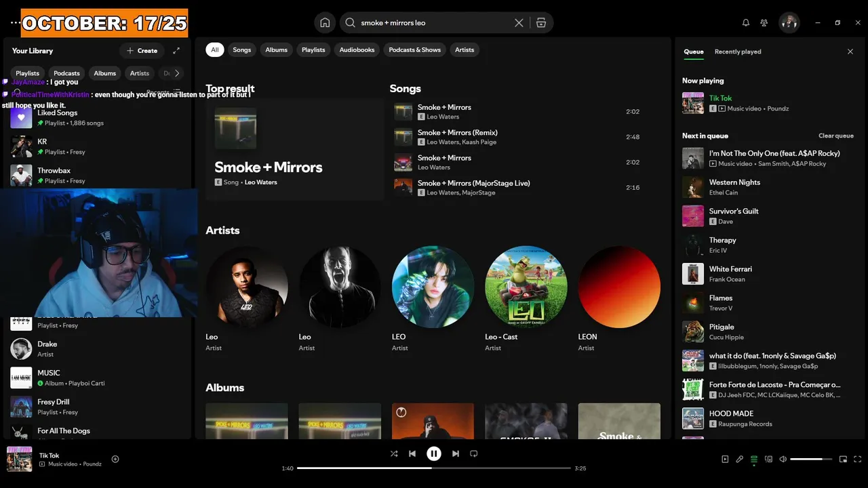Click the Create button in library

[142, 51]
